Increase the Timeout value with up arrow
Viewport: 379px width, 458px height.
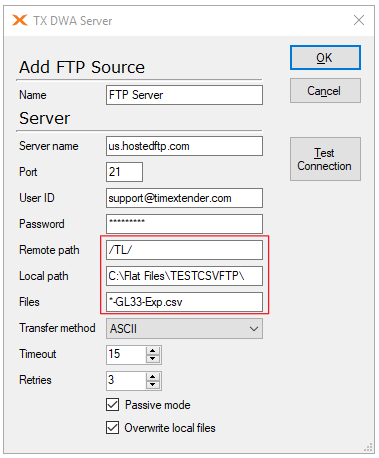(153, 351)
